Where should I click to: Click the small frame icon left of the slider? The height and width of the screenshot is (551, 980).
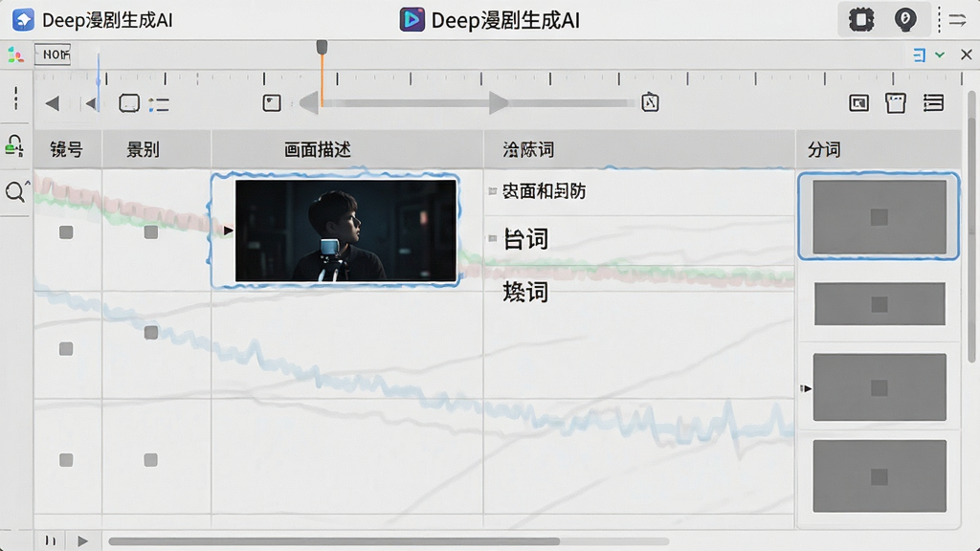(271, 103)
